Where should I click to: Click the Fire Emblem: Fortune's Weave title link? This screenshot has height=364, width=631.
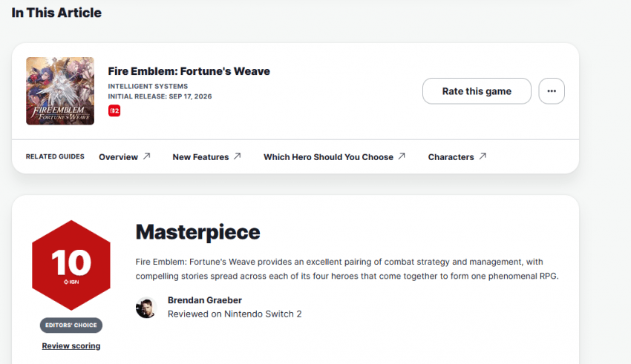pos(189,71)
